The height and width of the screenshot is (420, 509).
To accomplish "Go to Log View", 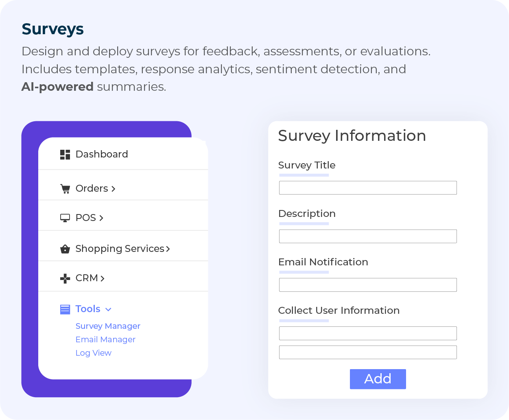I will point(94,353).
